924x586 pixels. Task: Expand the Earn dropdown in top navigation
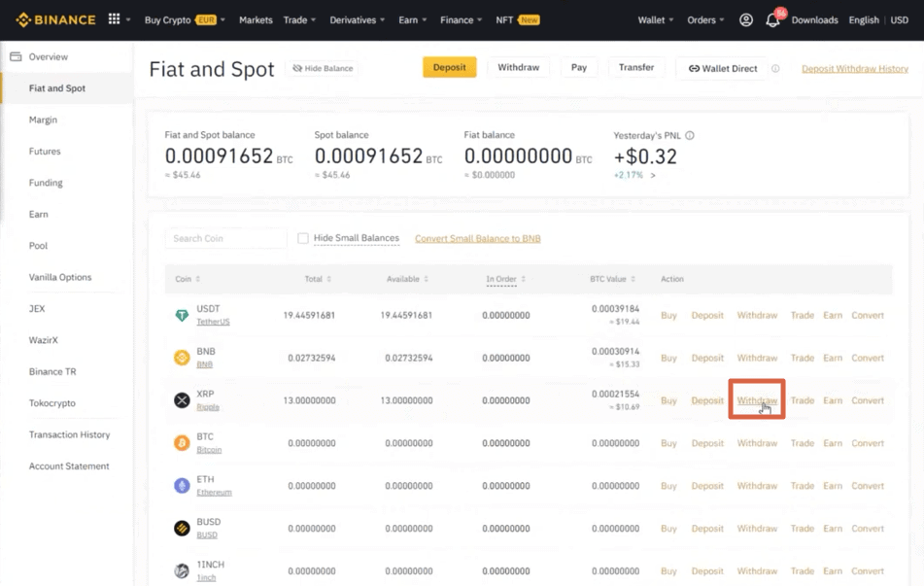click(413, 20)
